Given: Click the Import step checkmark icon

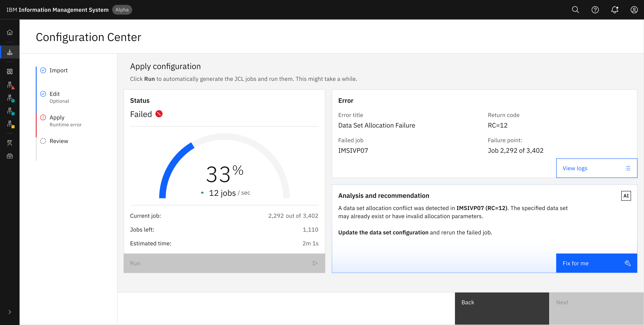Looking at the screenshot, I should [43, 70].
